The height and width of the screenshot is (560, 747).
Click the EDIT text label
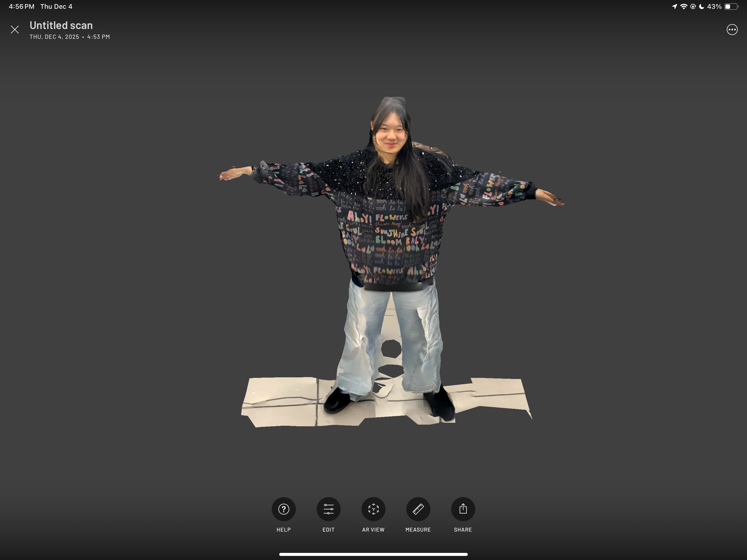point(328,530)
